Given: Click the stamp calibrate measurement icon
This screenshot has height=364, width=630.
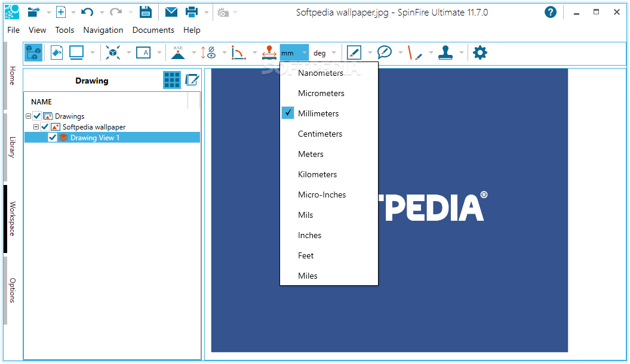Looking at the screenshot, I should coord(269,53).
